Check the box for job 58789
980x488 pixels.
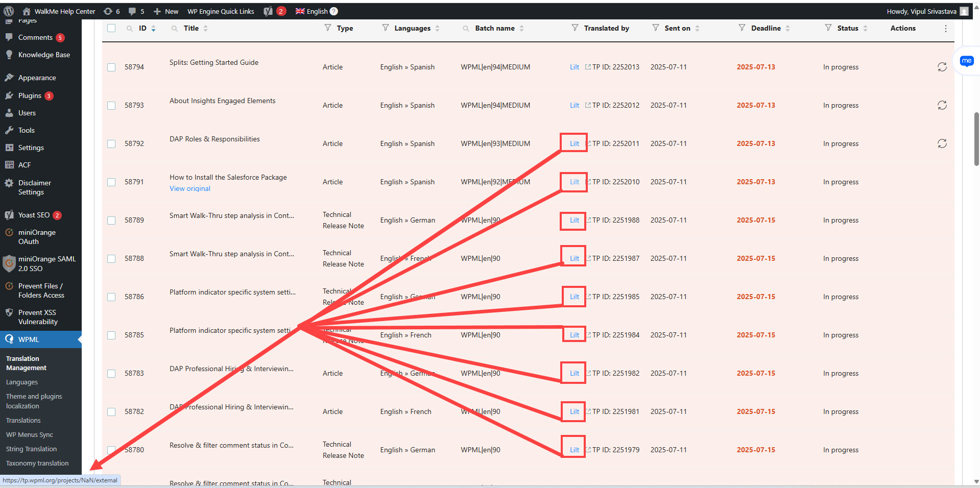click(x=111, y=221)
